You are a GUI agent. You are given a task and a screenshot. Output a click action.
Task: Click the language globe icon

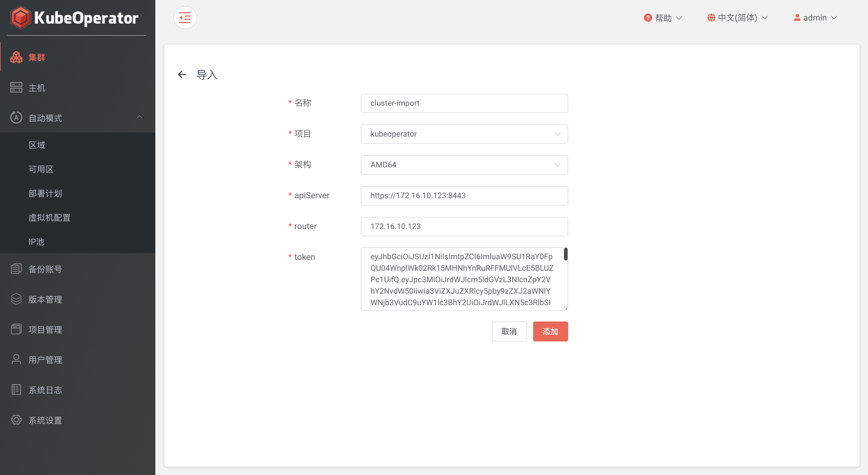click(x=711, y=18)
